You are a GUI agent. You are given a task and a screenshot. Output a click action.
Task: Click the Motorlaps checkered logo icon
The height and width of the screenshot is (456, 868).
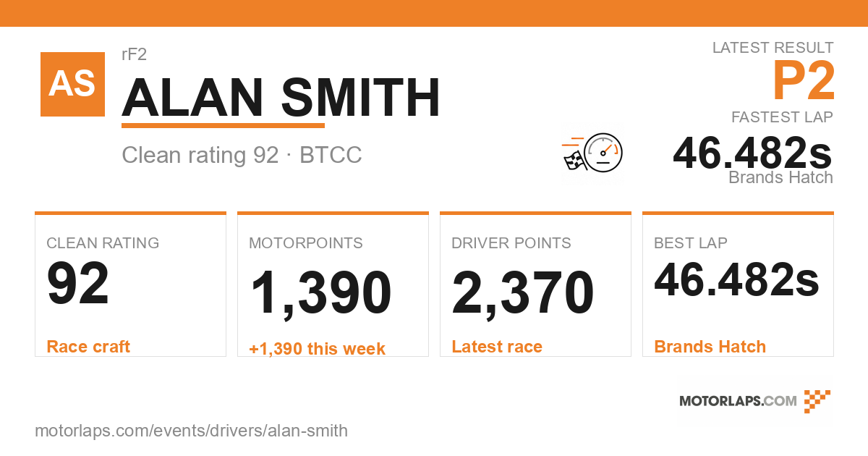click(x=817, y=401)
